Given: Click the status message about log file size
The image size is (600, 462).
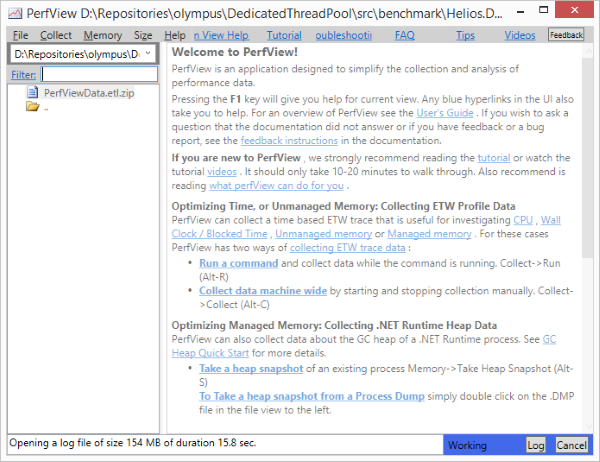Looking at the screenshot, I should [x=132, y=443].
